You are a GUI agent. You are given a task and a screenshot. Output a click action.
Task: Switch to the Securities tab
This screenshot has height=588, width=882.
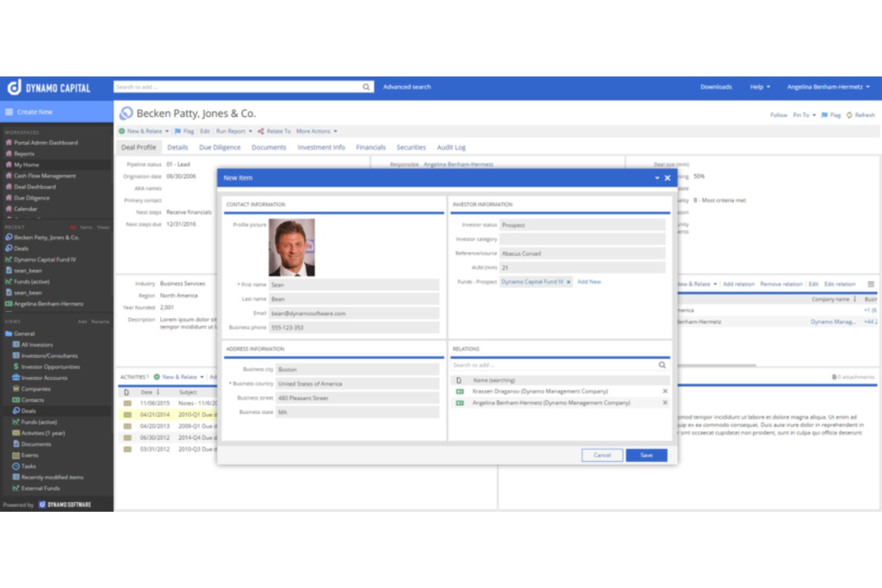click(x=411, y=147)
